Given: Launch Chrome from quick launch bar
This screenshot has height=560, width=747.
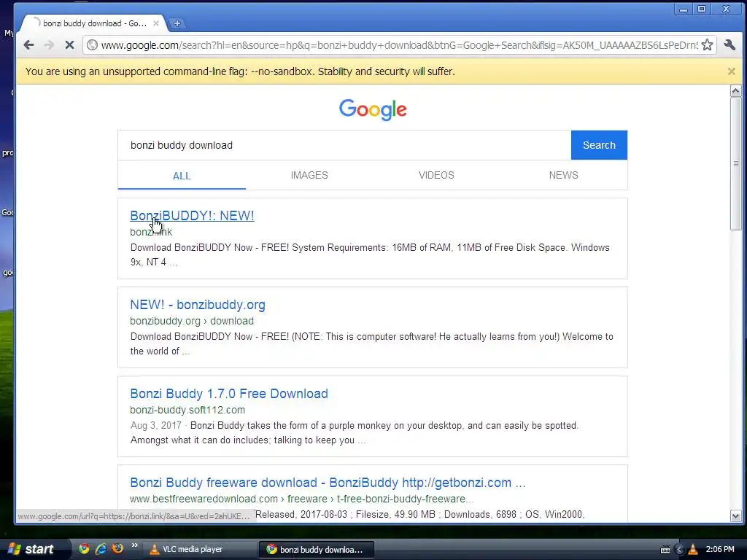Looking at the screenshot, I should tap(84, 548).
